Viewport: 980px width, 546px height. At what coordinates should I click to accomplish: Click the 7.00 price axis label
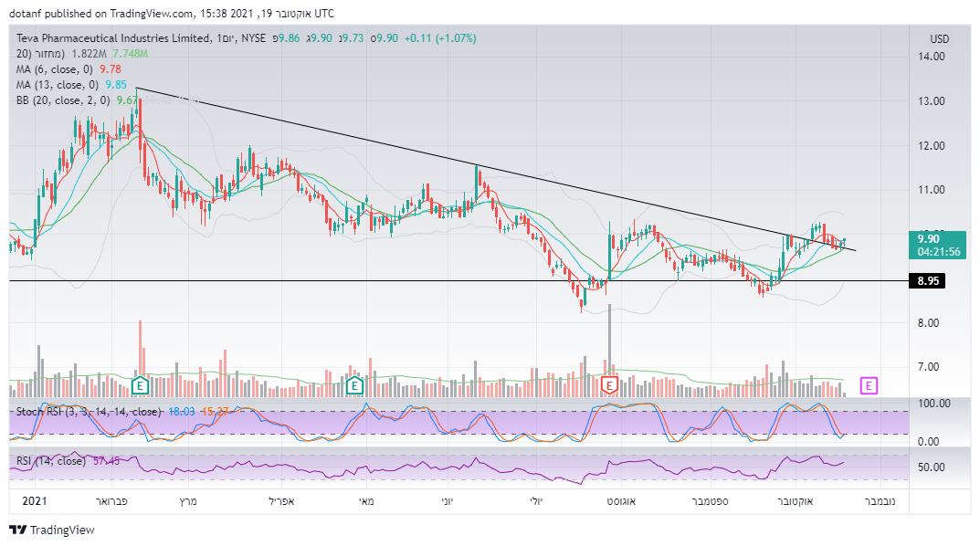pos(929,367)
